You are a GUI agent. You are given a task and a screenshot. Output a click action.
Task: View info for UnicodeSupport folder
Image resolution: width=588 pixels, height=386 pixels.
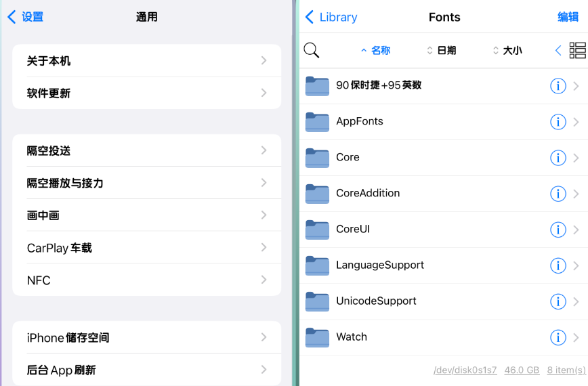[558, 301]
